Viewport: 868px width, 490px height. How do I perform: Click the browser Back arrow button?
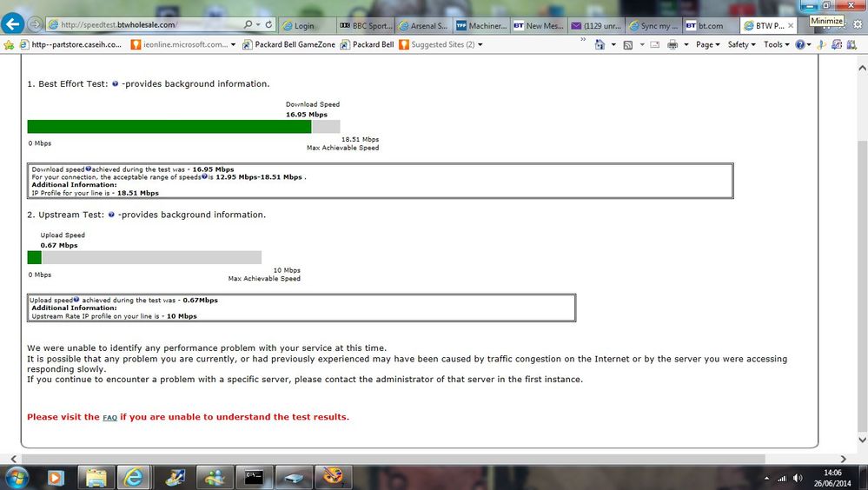[12, 24]
